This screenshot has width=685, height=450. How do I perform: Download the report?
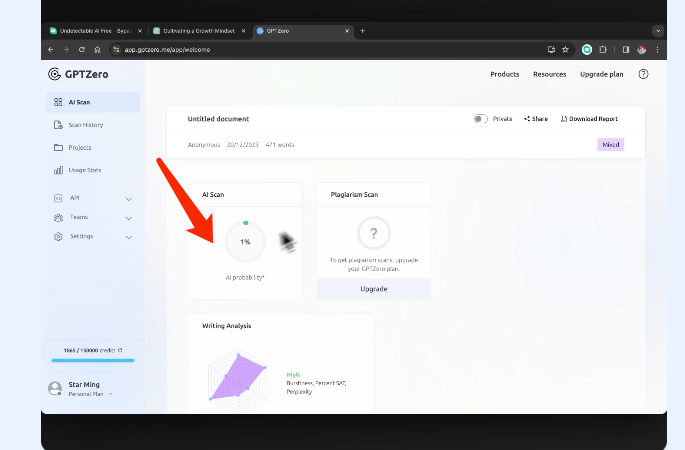589,119
